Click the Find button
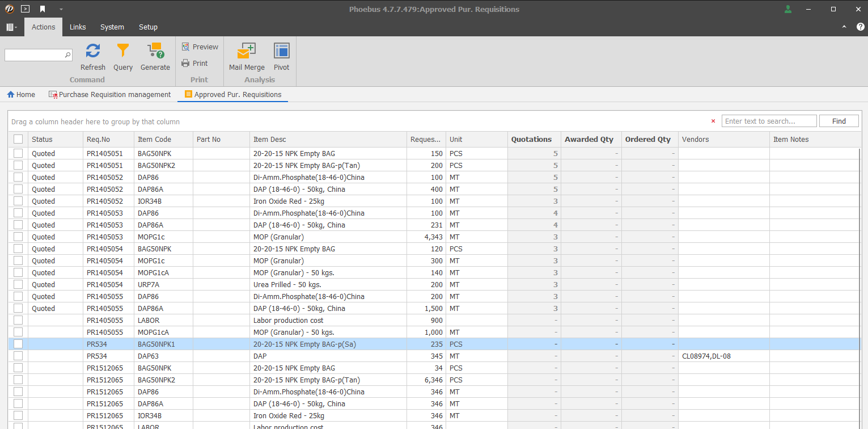 839,121
